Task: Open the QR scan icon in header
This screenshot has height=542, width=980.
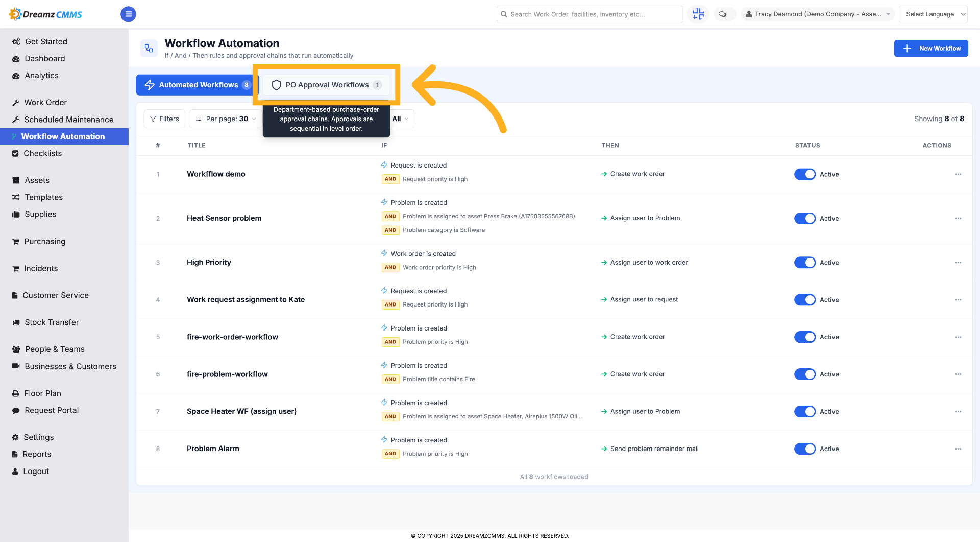Action: [x=698, y=14]
